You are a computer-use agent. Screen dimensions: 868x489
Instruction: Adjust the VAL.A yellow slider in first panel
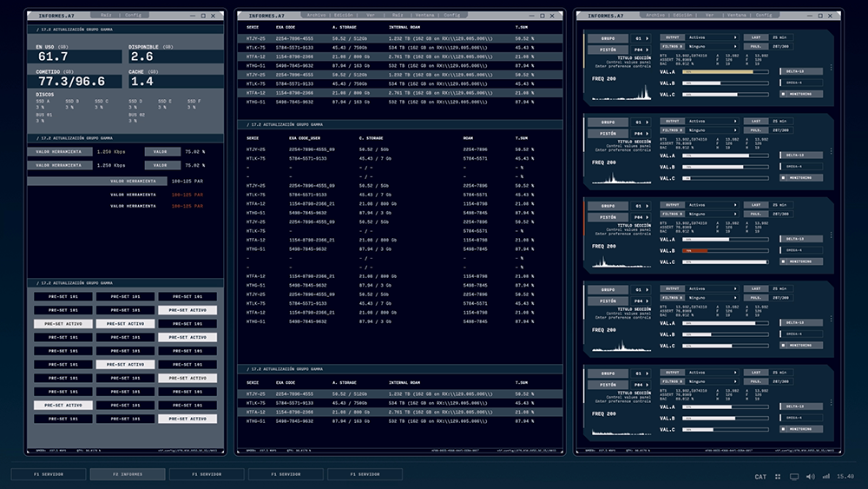click(725, 72)
